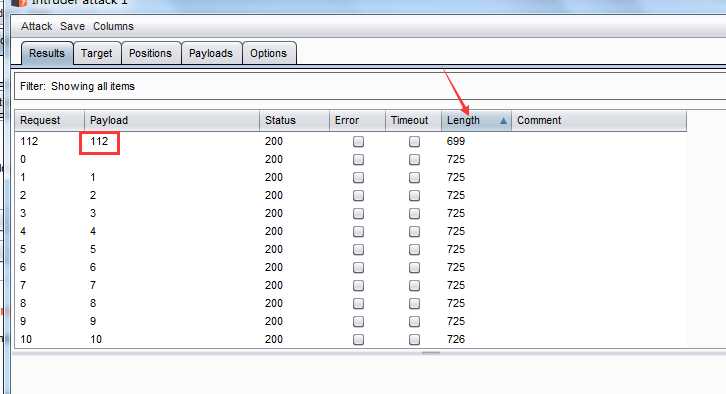Image resolution: width=726 pixels, height=394 pixels.
Task: Click the sort arrow in the Length header
Action: coord(503,121)
